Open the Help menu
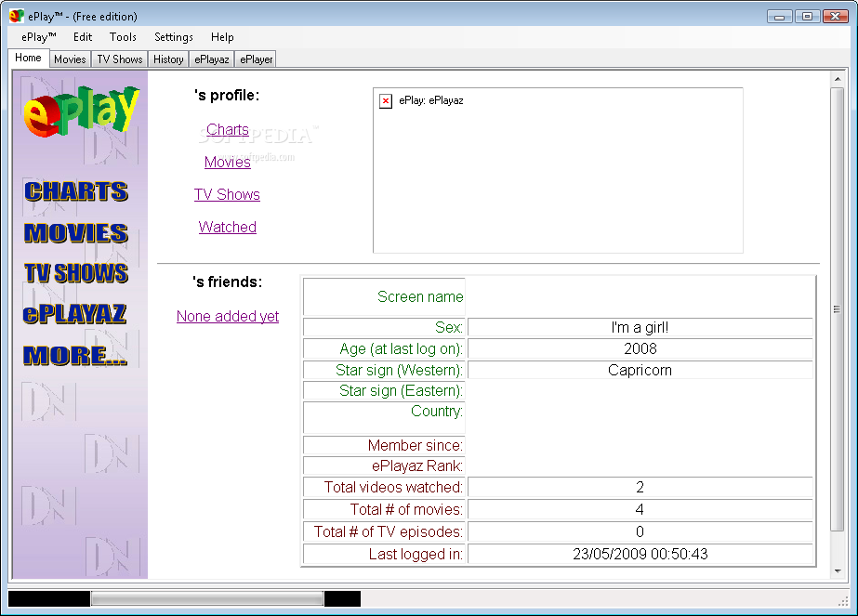 [x=222, y=37]
